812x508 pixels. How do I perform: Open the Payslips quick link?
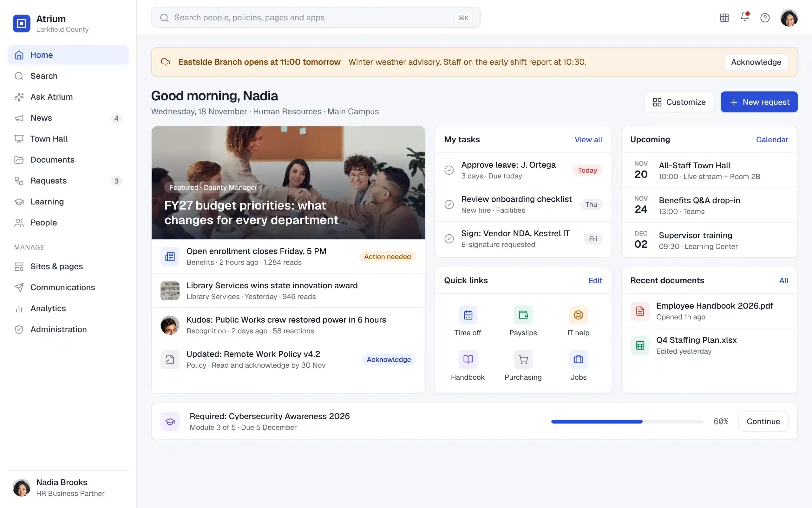coord(523,321)
